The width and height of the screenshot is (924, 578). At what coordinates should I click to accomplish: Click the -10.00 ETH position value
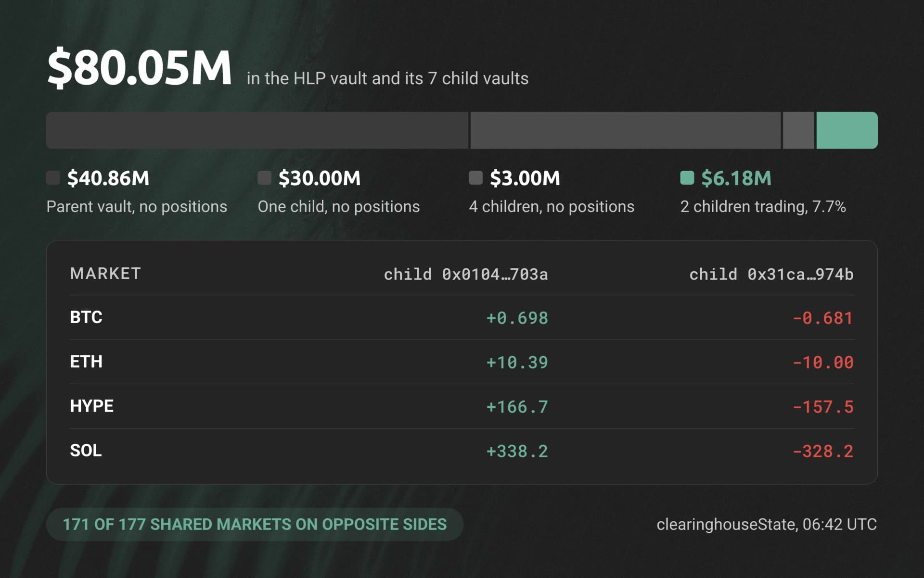(823, 362)
